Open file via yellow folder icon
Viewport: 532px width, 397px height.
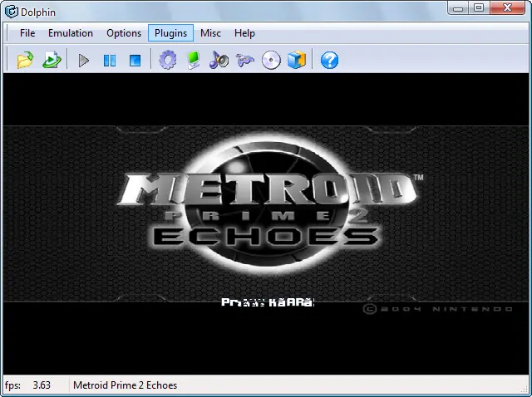[x=26, y=61]
